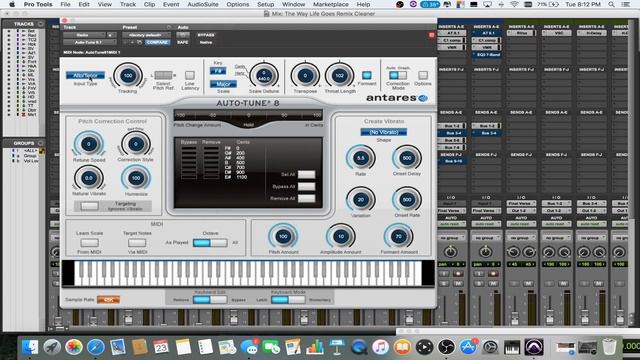Open OBS Studio icon in Dock
Image resolution: width=640 pixels, height=360 pixels.
(446, 347)
